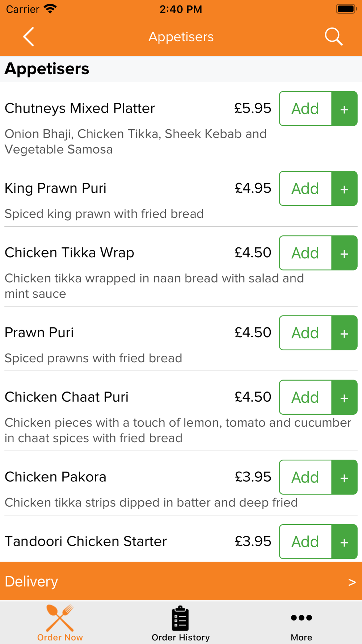This screenshot has height=644, width=362.
Task: Add King Prawn Puri to order
Action: (x=306, y=189)
